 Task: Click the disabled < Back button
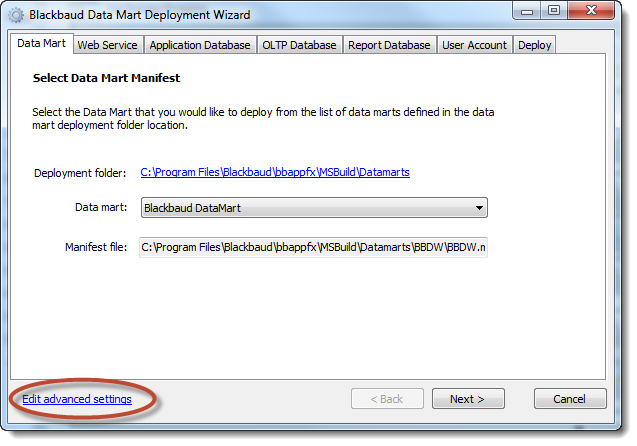[387, 399]
